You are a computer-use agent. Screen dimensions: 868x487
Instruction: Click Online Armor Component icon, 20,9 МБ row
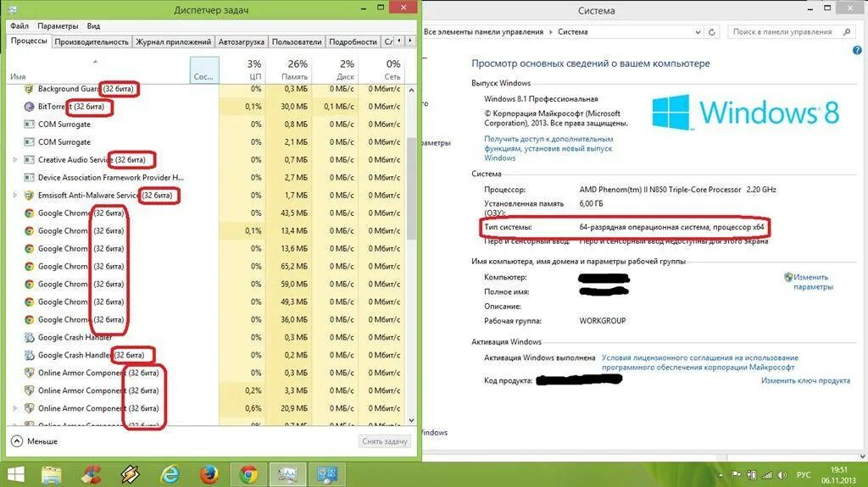[30, 408]
